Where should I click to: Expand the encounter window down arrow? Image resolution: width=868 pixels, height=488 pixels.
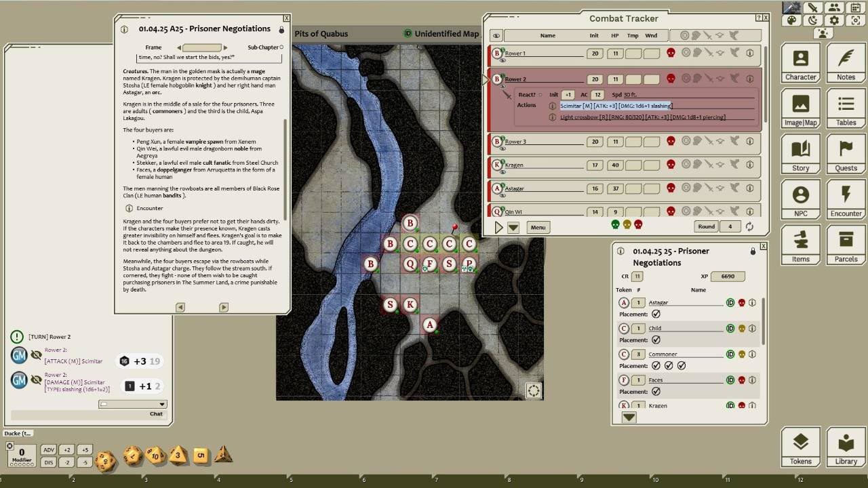click(629, 418)
